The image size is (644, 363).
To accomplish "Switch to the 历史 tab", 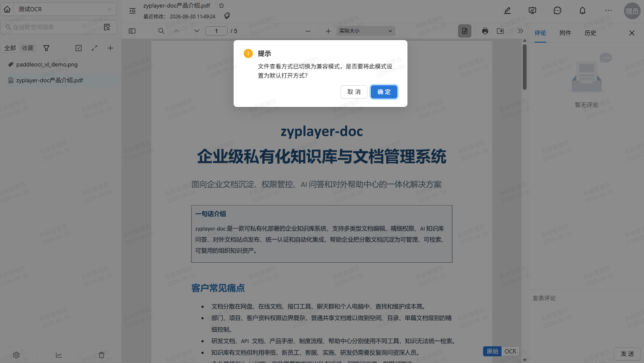I will pos(591,33).
